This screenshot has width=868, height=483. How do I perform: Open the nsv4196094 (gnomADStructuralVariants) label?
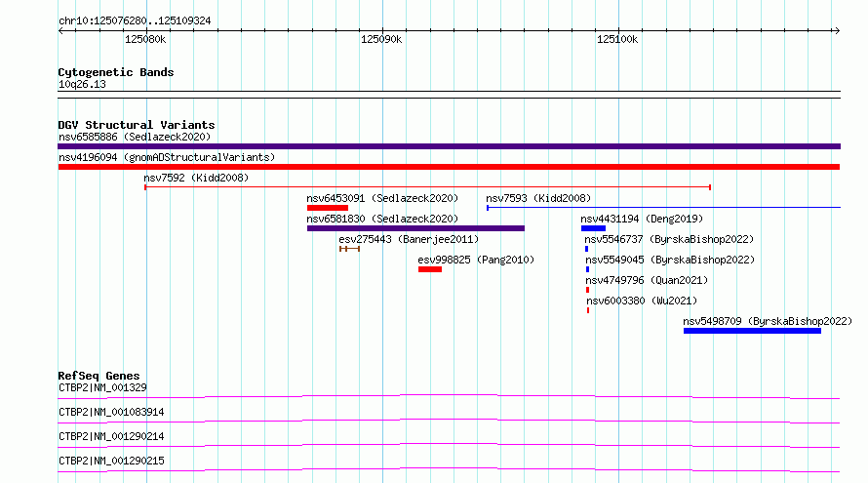[167, 157]
